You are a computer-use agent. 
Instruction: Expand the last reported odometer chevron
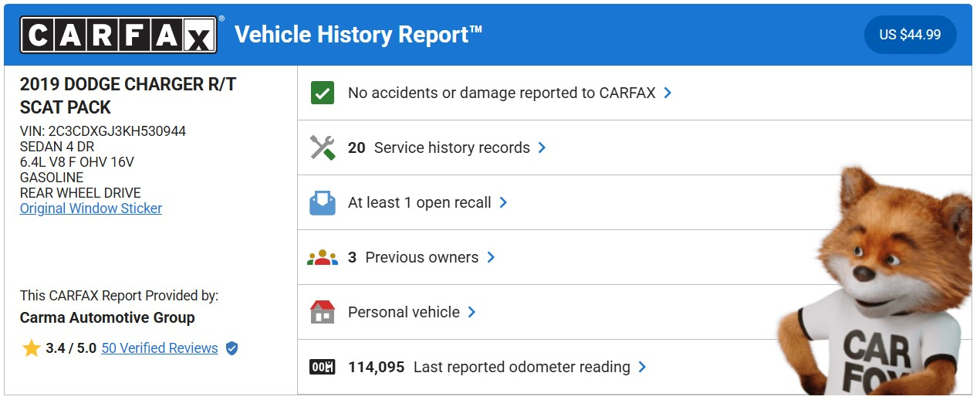click(x=643, y=367)
